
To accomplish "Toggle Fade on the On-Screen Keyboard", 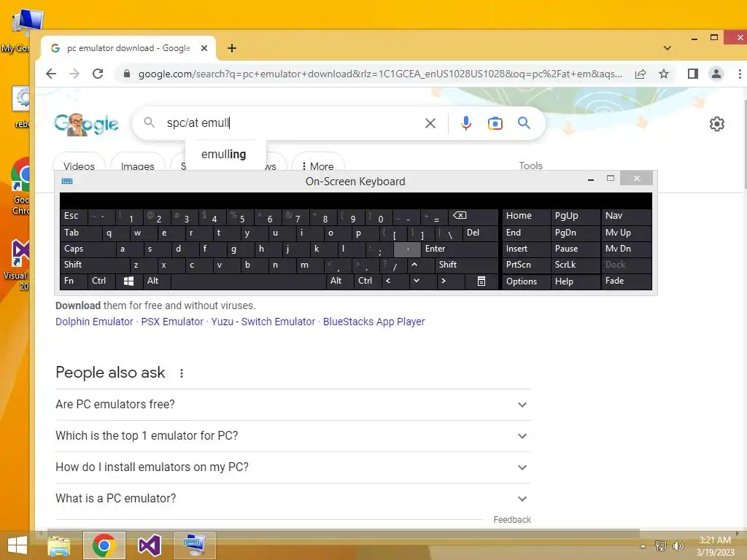I will pos(627,281).
